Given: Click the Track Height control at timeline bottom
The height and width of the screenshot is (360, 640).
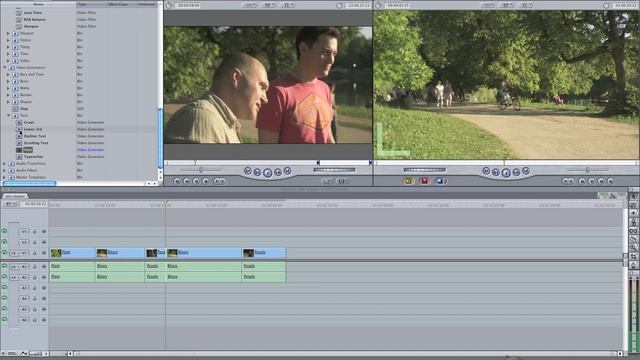Looking at the screenshot, I should point(37,353).
